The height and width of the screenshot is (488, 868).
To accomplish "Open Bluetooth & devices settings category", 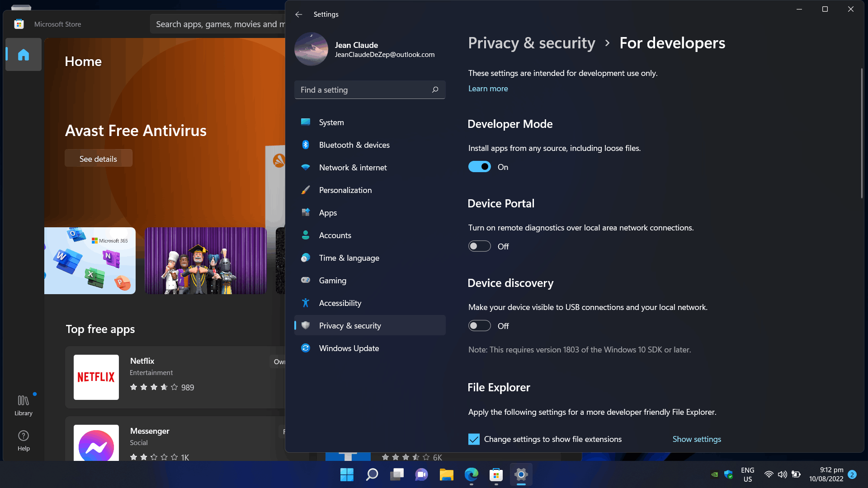I will click(354, 145).
